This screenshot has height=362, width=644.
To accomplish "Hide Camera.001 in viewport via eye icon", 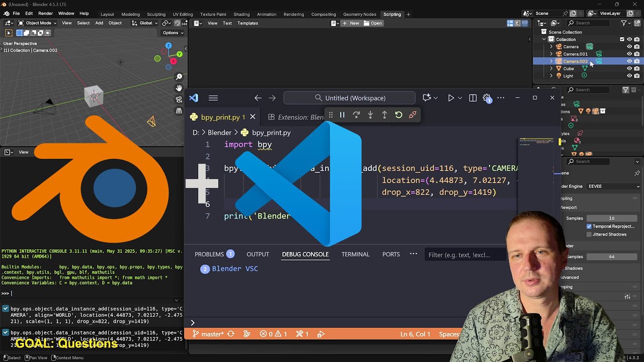I will pos(629,54).
